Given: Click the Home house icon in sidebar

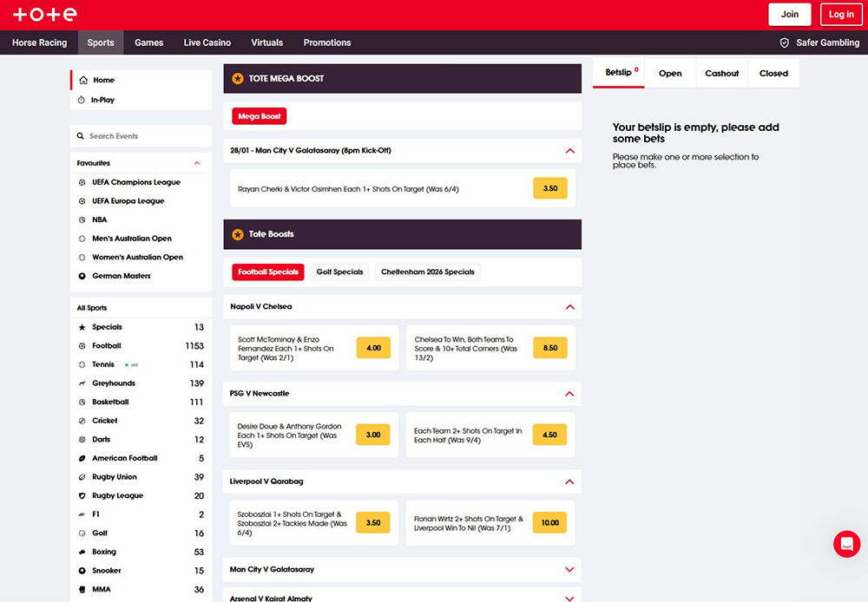Looking at the screenshot, I should click(83, 80).
